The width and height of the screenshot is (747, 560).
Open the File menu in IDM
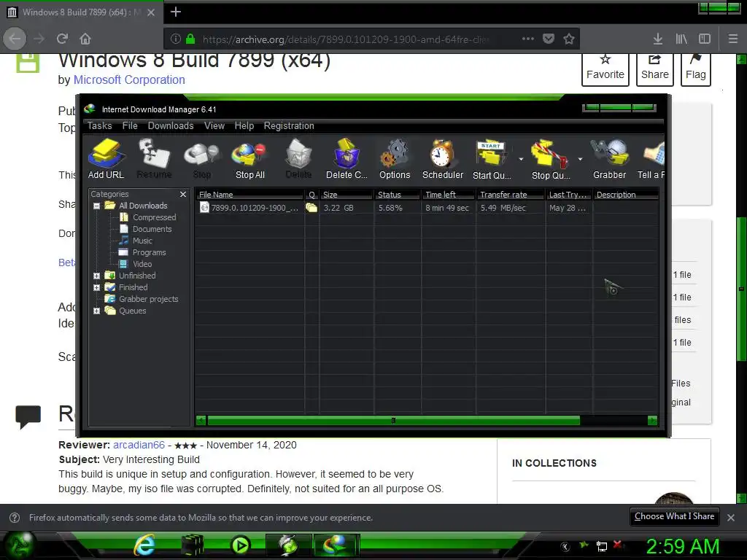coord(130,125)
